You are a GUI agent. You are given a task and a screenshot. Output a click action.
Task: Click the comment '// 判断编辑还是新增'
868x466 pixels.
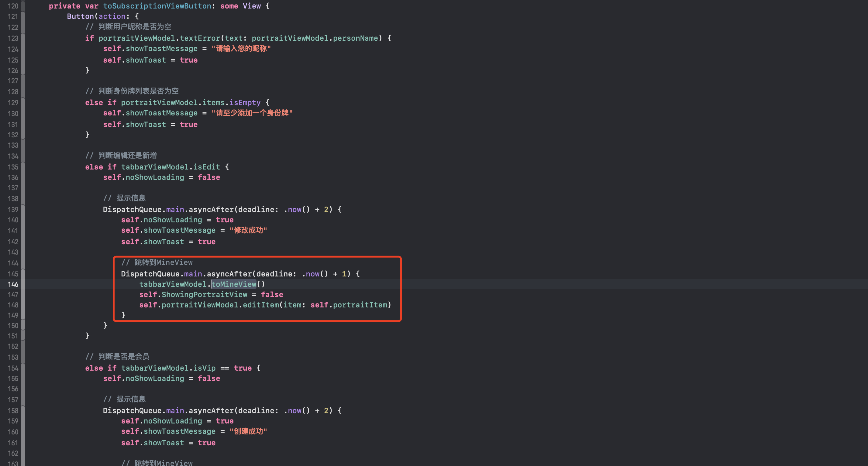click(x=121, y=155)
